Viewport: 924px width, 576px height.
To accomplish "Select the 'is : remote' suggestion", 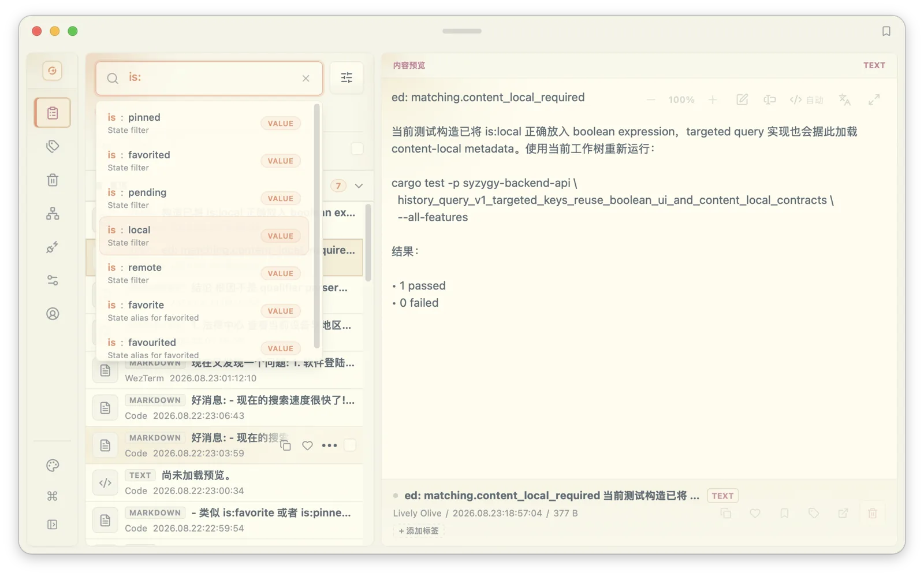I will tap(204, 273).
